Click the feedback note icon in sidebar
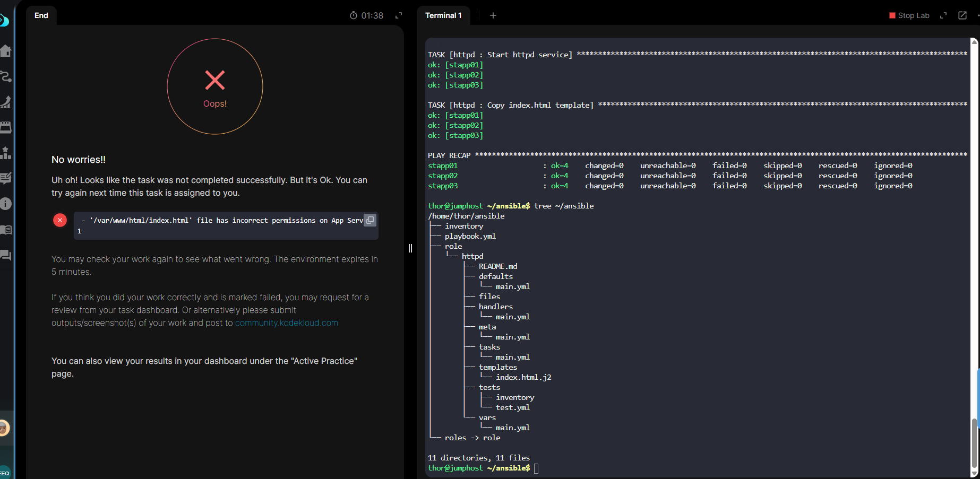This screenshot has width=980, height=479. 5,178
